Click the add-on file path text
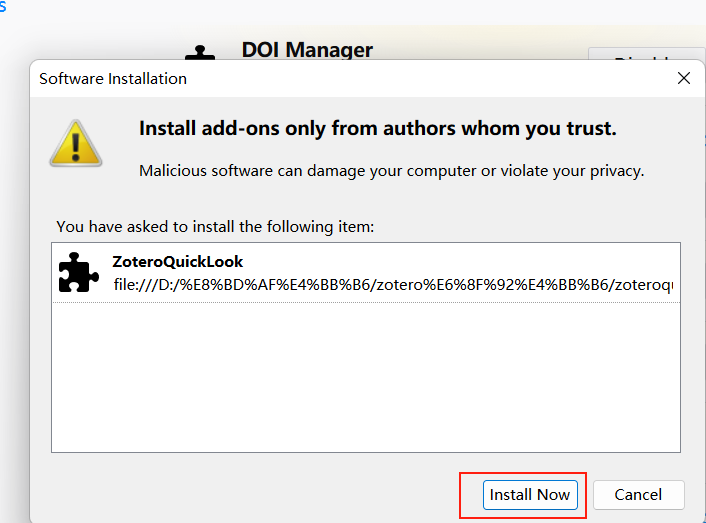Screen dimensions: 706x523 392,285
